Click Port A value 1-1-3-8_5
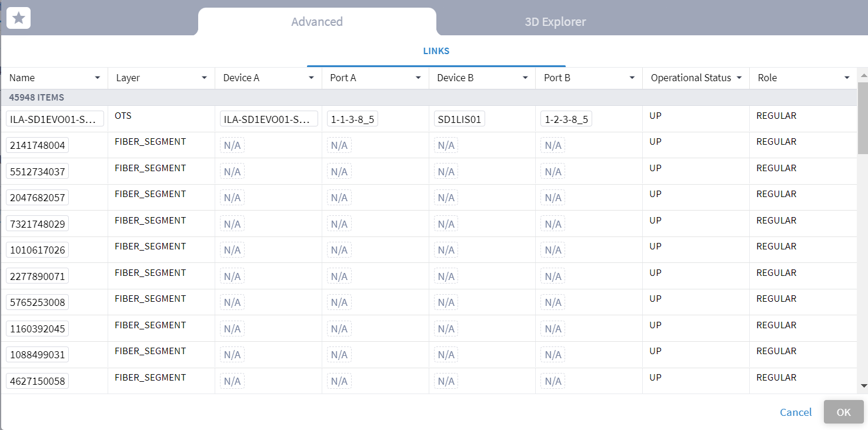868x430 pixels. 352,119
